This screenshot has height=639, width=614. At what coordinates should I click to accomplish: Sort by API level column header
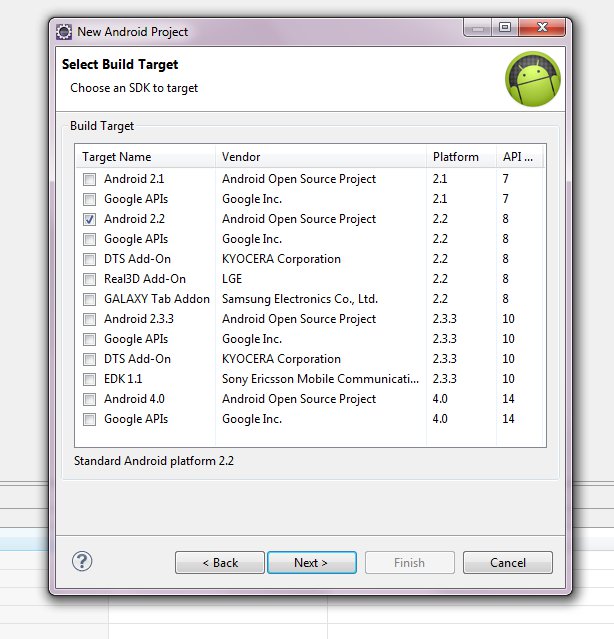(x=520, y=157)
